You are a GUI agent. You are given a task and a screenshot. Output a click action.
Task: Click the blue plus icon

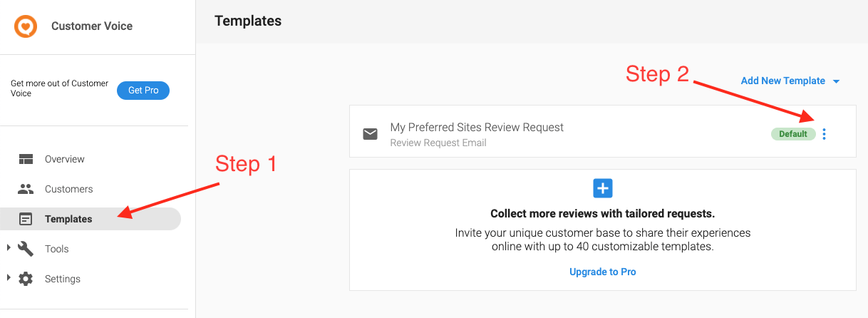click(603, 188)
